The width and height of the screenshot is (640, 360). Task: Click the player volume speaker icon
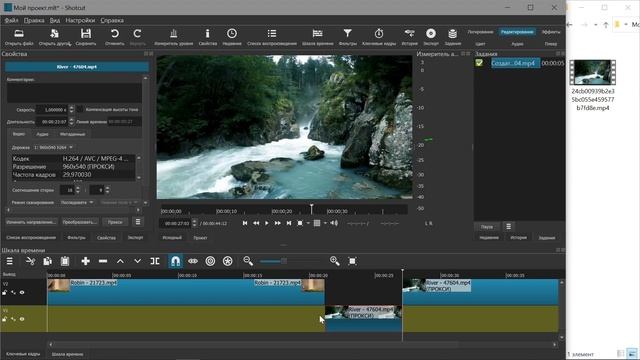(334, 223)
